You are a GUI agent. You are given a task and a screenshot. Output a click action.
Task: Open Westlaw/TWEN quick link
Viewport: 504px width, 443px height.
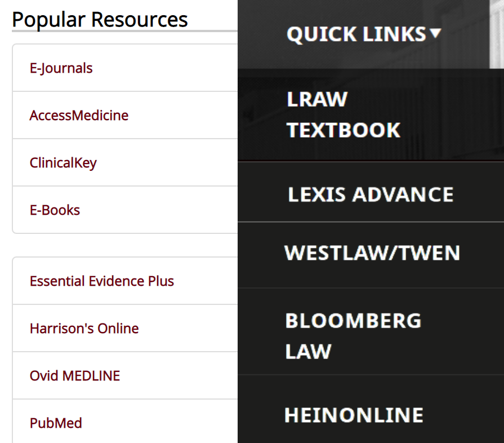[x=372, y=253]
